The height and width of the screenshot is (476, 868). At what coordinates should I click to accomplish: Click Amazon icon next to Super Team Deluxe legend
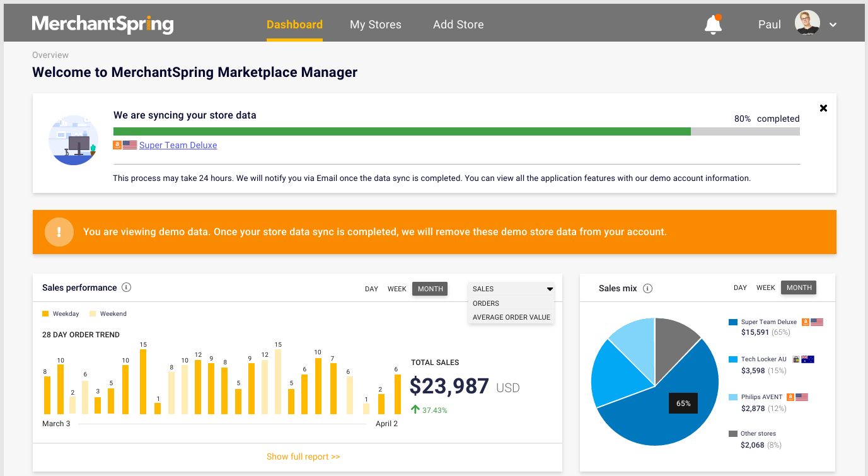coord(805,322)
